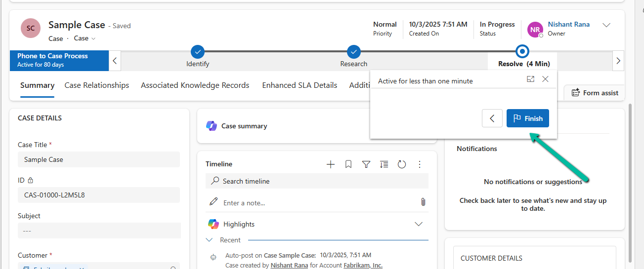This screenshot has width=644, height=269.
Task: Click the timeline bookmark icon
Action: 348,164
